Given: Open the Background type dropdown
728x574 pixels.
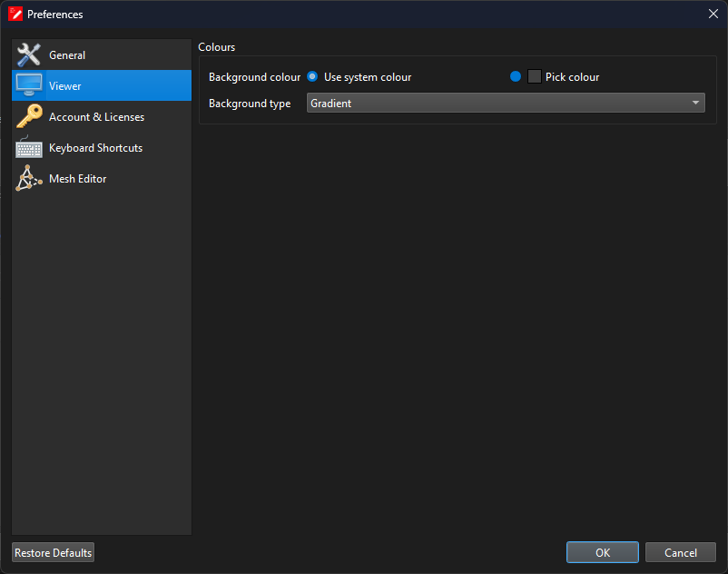Looking at the screenshot, I should [x=506, y=104].
